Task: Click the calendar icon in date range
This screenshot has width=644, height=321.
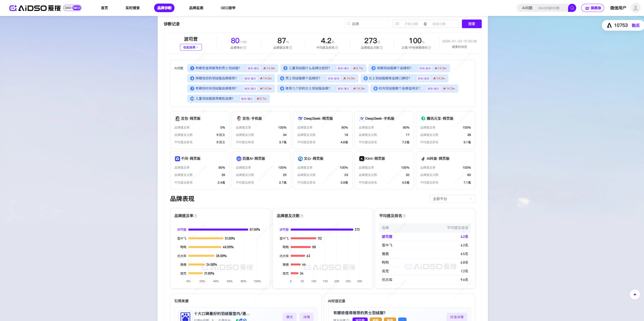Action: (x=397, y=24)
